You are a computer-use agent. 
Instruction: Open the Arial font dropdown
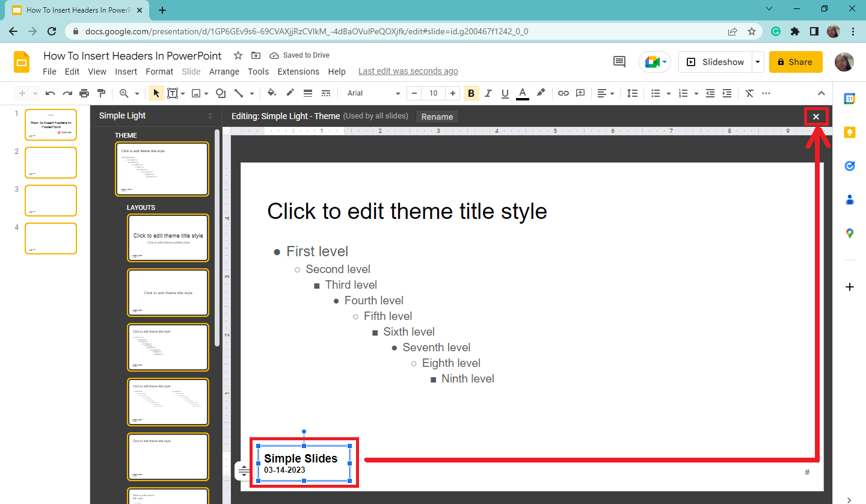pyautogui.click(x=372, y=93)
